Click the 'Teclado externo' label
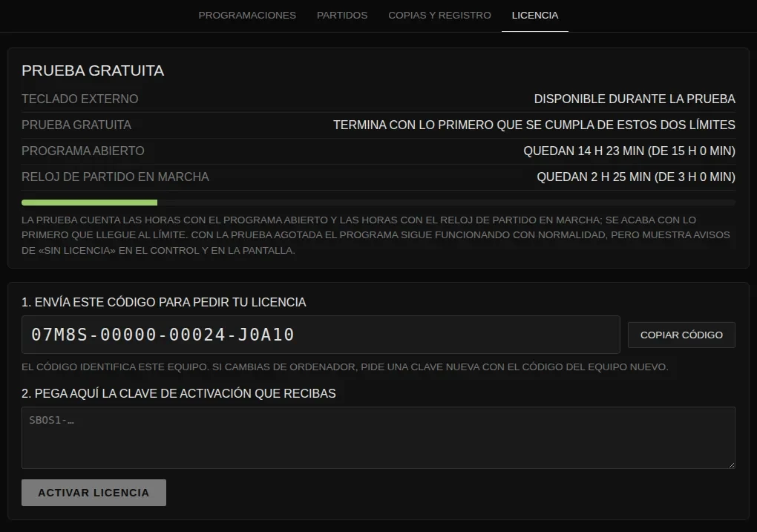Viewport: 757px width, 532px height. point(79,99)
